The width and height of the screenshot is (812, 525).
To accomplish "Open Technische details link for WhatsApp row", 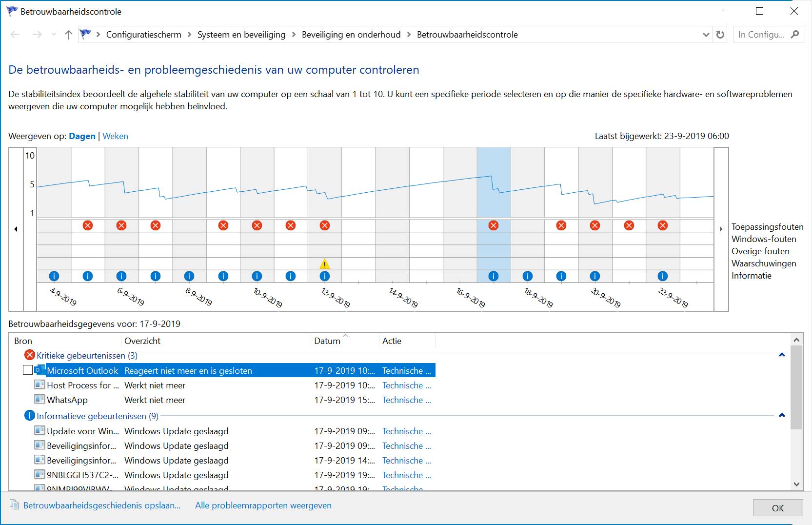I will pos(407,400).
